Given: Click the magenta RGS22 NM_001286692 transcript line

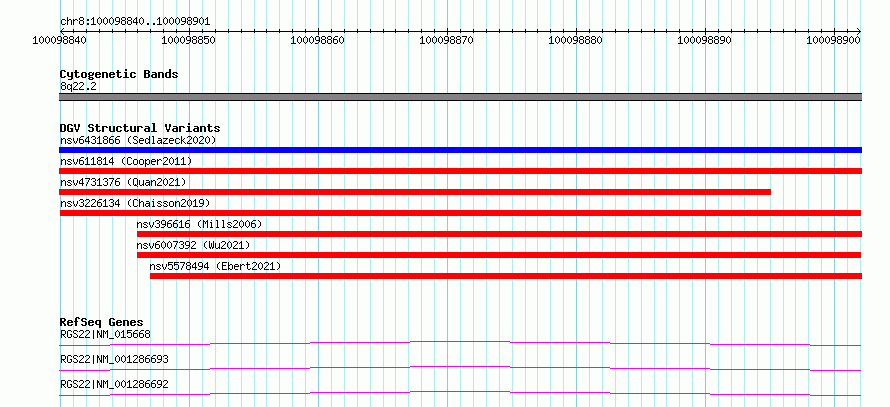Looking at the screenshot, I should pos(460,393).
